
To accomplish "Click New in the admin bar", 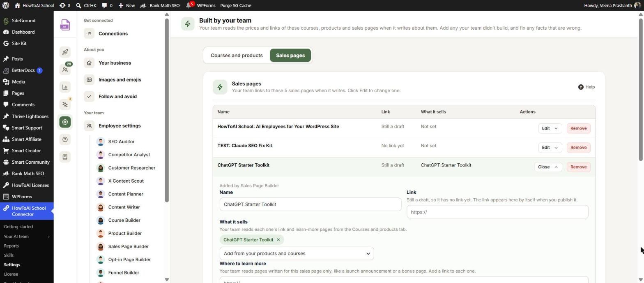I will [126, 5].
